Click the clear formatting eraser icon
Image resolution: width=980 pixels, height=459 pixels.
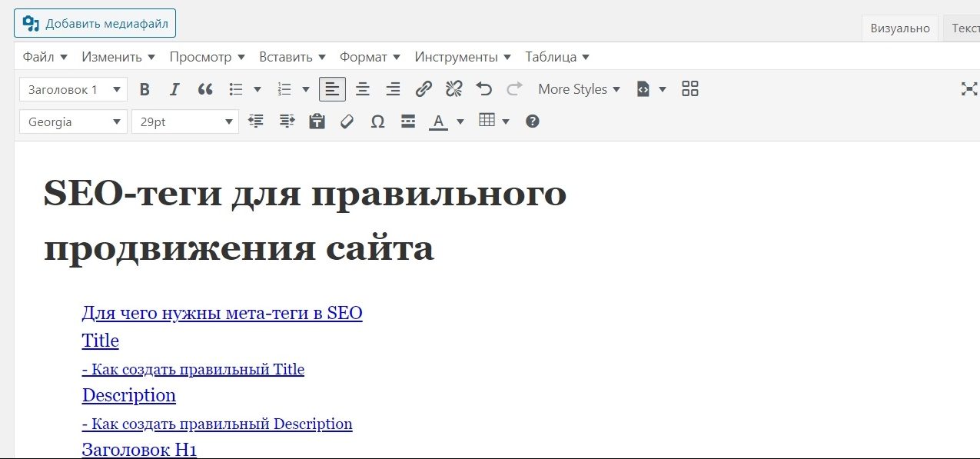[347, 121]
